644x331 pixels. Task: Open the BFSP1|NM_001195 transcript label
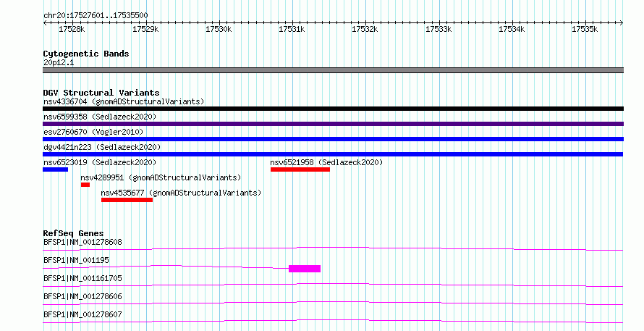(x=76, y=260)
